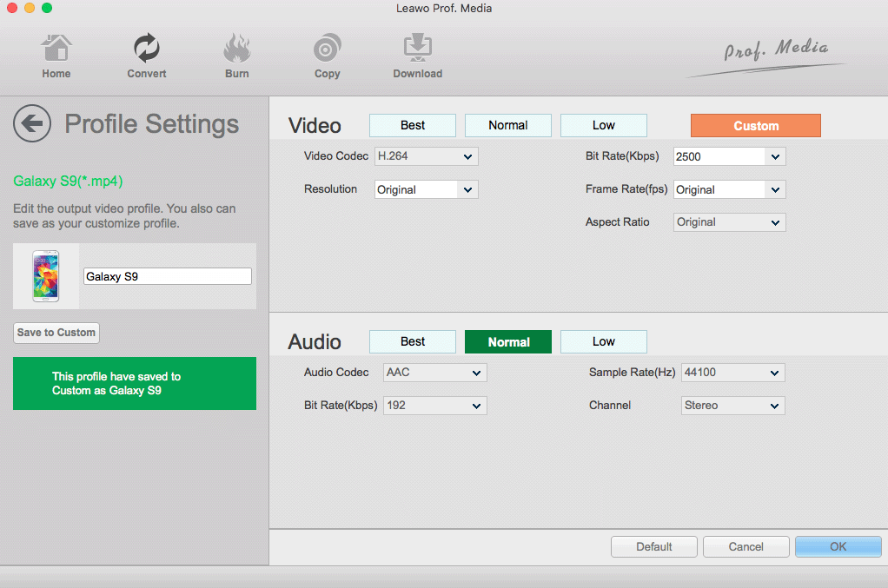Click the back arrow beside Profile Settings
The width and height of the screenshot is (888, 588).
[32, 123]
